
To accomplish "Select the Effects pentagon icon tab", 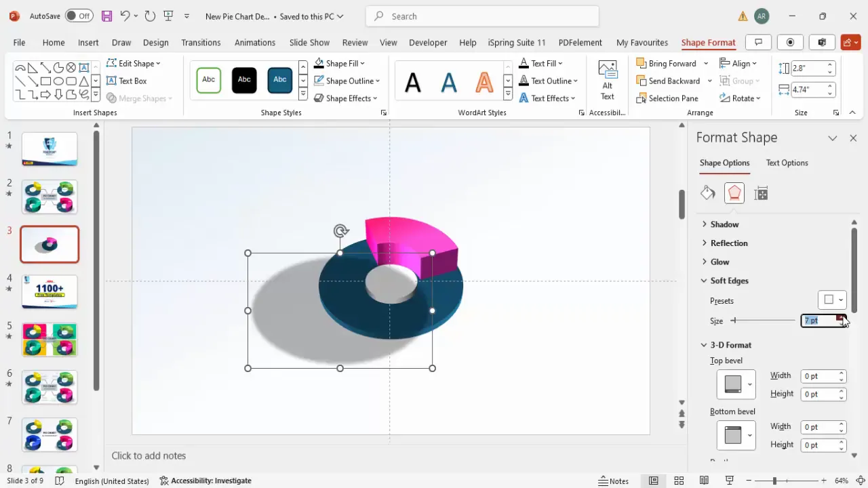I will coord(734,193).
